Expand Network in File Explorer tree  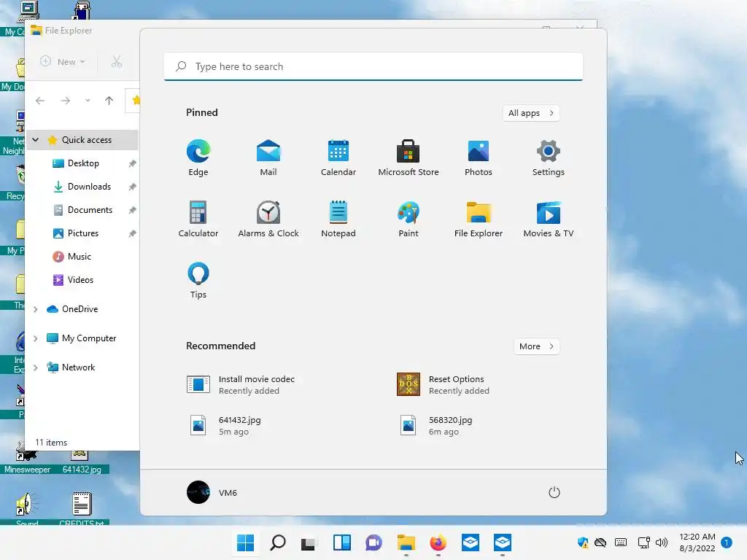35,367
